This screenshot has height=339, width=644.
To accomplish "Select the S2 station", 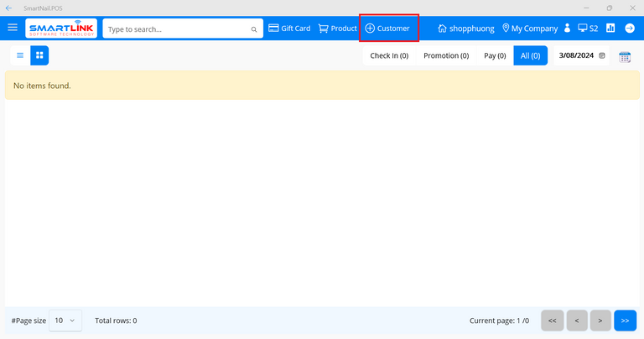I will [588, 29].
